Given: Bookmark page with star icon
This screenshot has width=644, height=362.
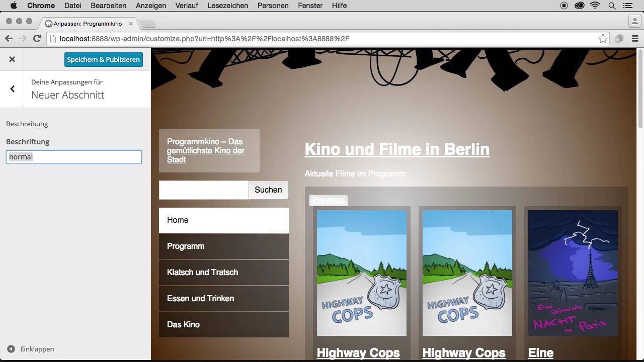Looking at the screenshot, I should (x=603, y=39).
